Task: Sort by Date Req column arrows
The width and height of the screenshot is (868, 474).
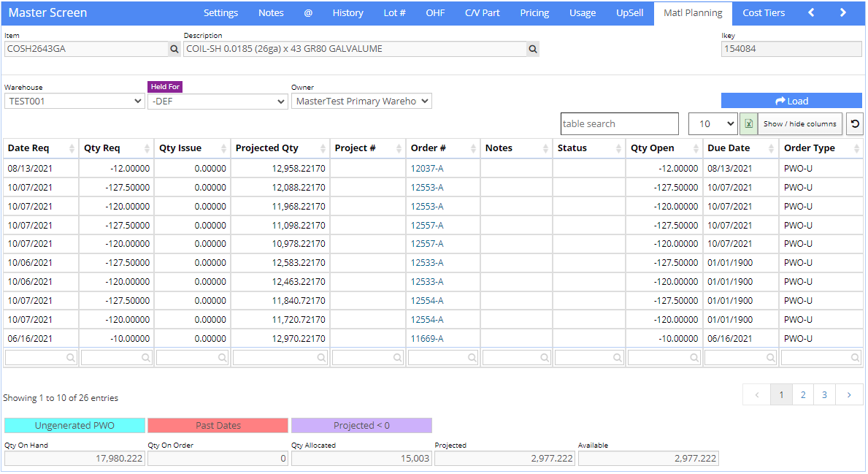Action: click(72, 148)
